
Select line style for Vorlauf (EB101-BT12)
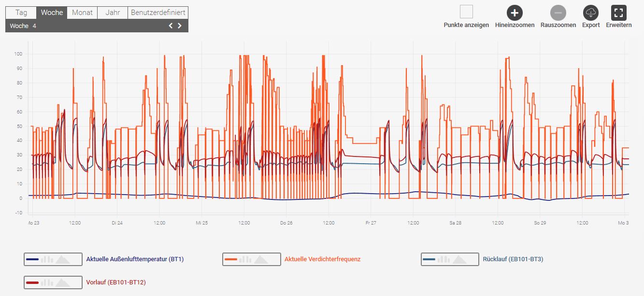32,282
